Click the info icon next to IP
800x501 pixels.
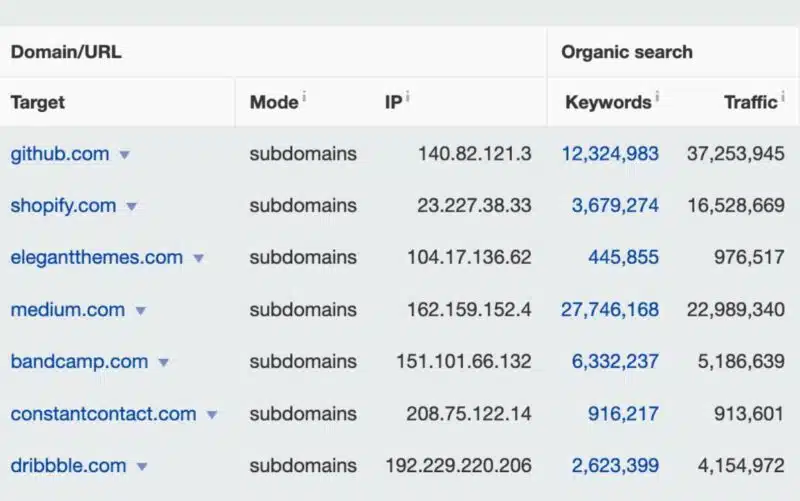click(408, 97)
